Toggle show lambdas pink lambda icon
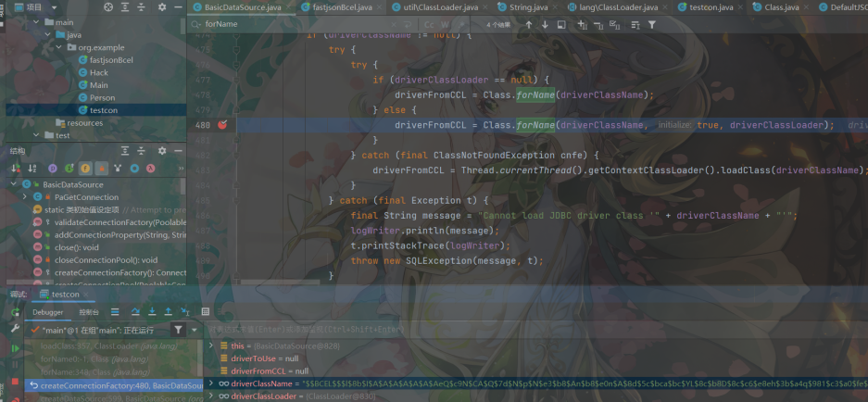Viewport: 868px width, 402px height. pyautogui.click(x=151, y=168)
